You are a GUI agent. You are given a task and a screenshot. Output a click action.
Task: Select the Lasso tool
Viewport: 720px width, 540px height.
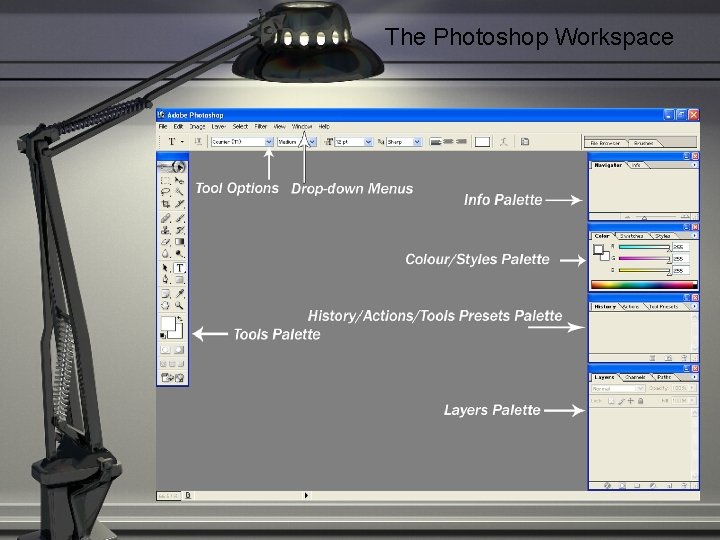166,192
